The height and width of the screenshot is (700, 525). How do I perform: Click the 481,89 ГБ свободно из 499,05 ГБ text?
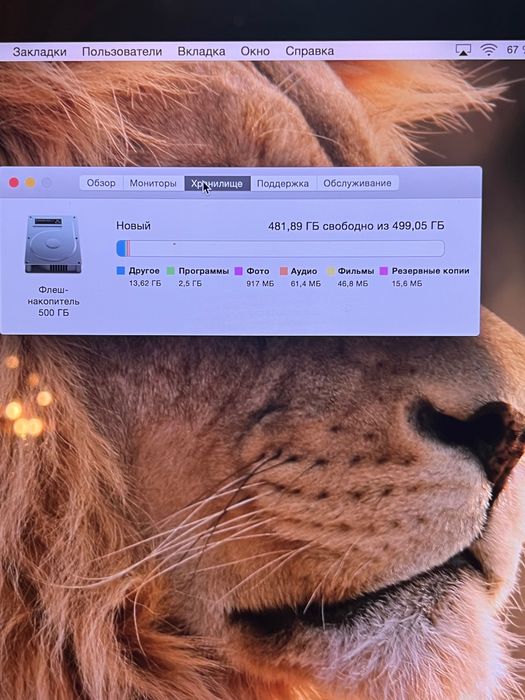pos(356,226)
